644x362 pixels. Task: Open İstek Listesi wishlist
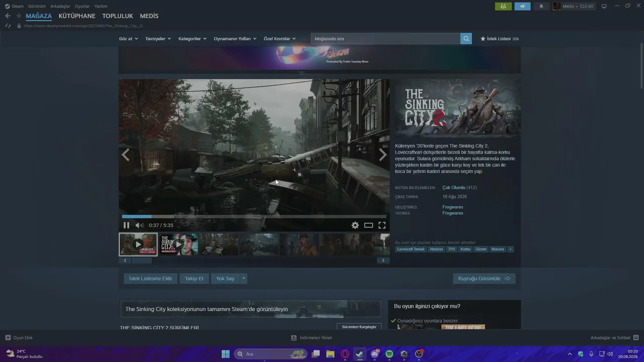click(x=500, y=39)
